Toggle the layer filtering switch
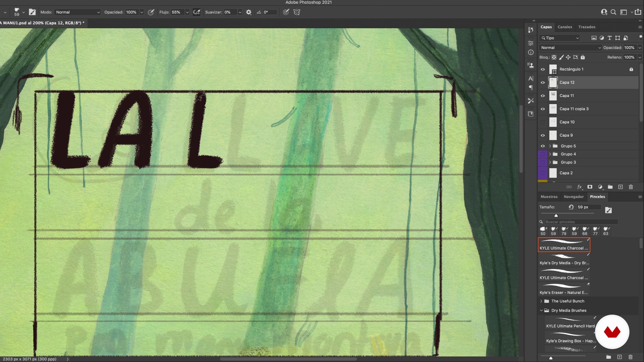 point(640,37)
